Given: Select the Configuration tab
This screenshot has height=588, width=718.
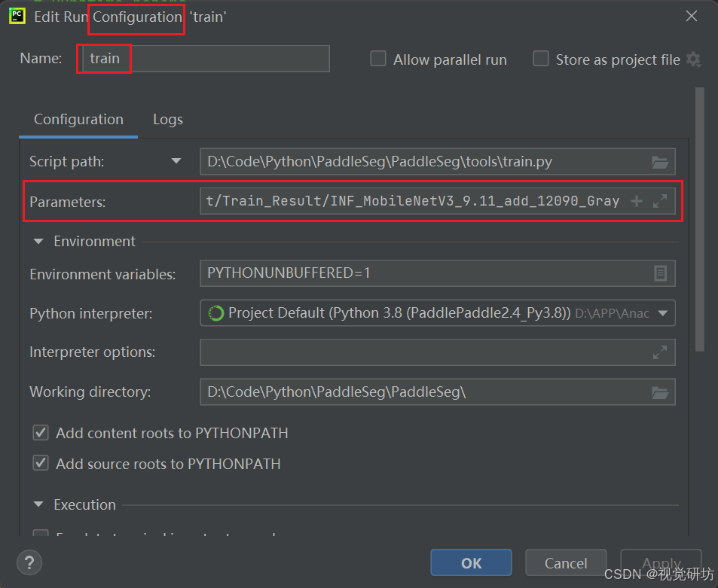Looking at the screenshot, I should click(78, 119).
